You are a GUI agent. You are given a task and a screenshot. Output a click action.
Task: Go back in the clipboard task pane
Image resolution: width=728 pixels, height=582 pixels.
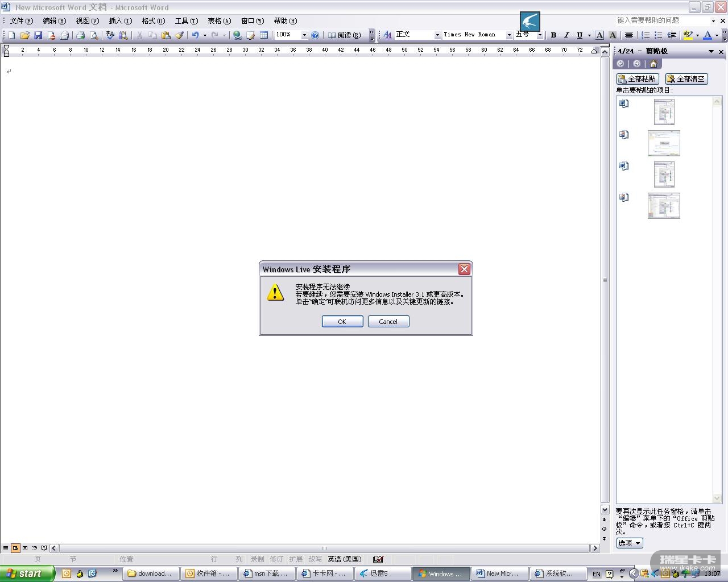coord(621,64)
